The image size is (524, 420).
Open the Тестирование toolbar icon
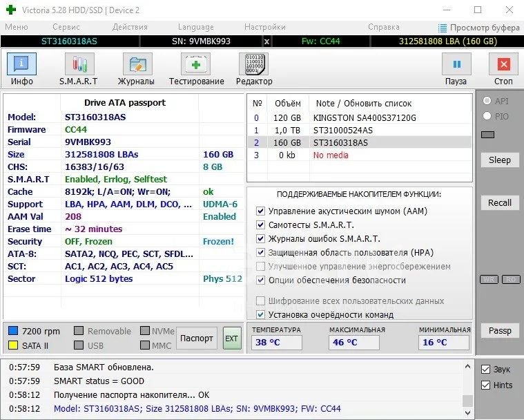coord(196,64)
